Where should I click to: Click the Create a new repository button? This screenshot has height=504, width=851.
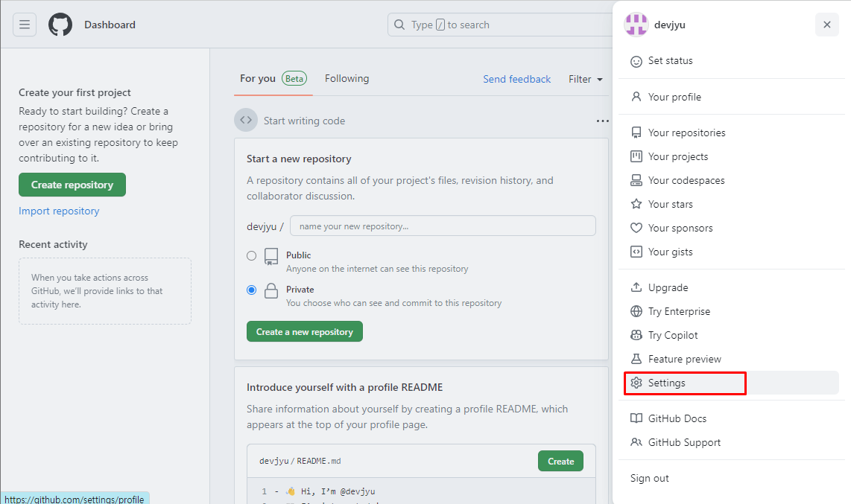point(305,332)
